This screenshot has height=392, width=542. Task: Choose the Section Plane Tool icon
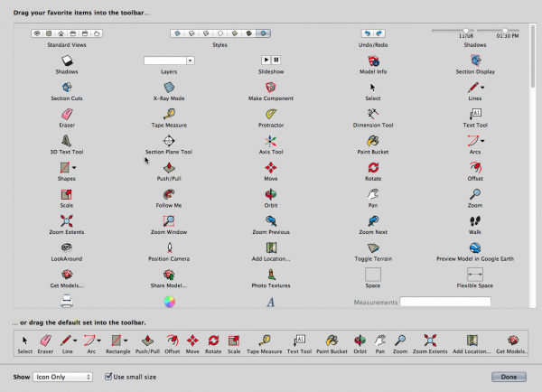pos(169,141)
